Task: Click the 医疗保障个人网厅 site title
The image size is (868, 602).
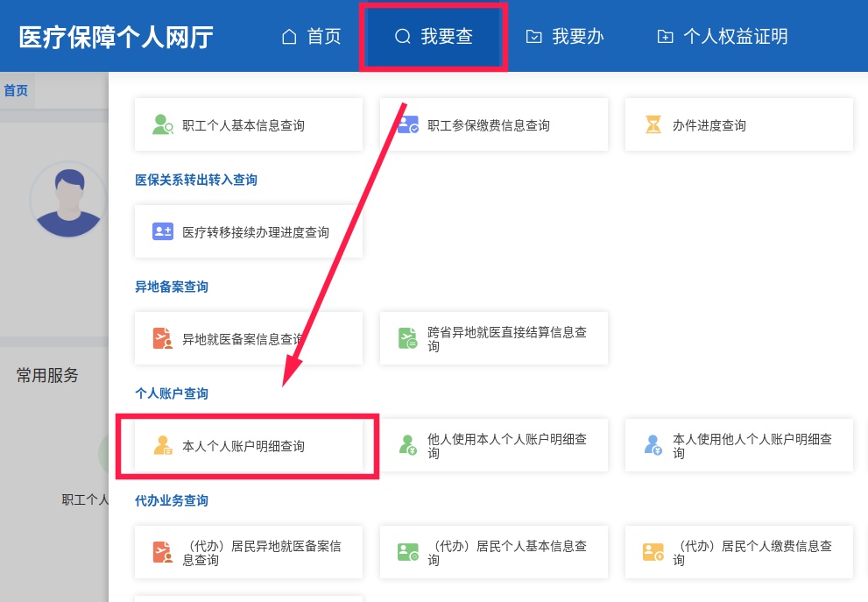Action: click(116, 37)
